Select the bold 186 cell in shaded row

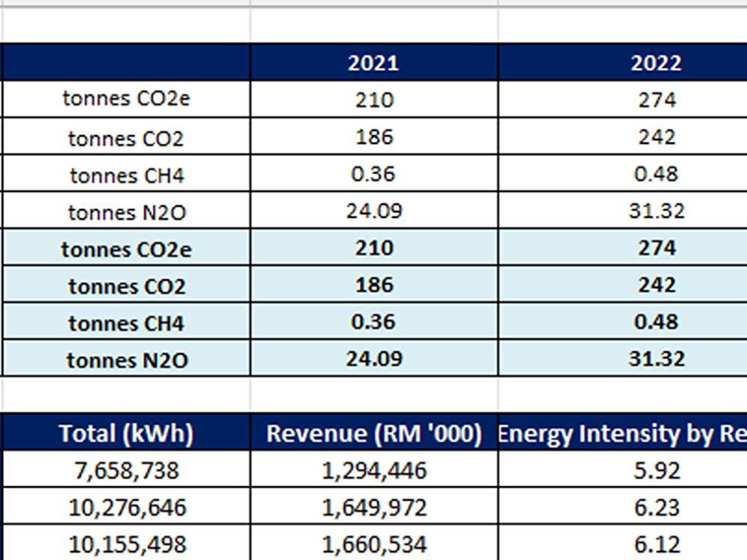[x=374, y=284]
